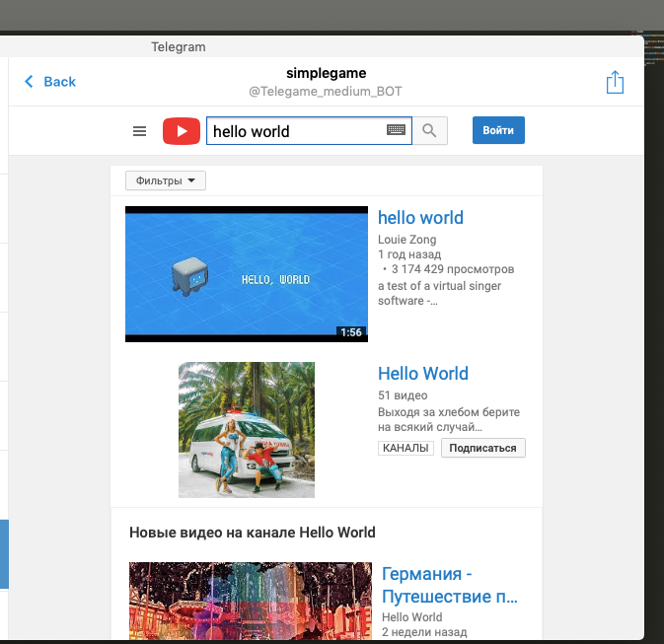Screen dimensions: 664x644
Task: Open the hello world video thumbnail
Action: click(x=247, y=274)
